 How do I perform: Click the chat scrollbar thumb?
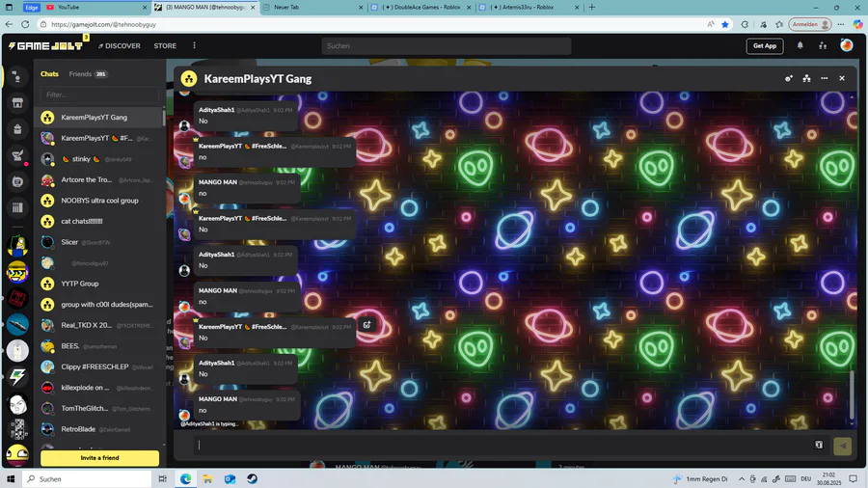pos(852,395)
